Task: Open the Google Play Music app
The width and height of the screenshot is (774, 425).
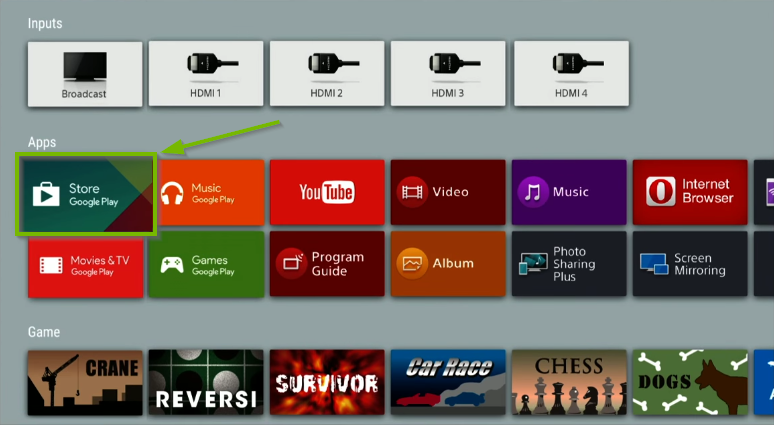Action: click(x=210, y=193)
